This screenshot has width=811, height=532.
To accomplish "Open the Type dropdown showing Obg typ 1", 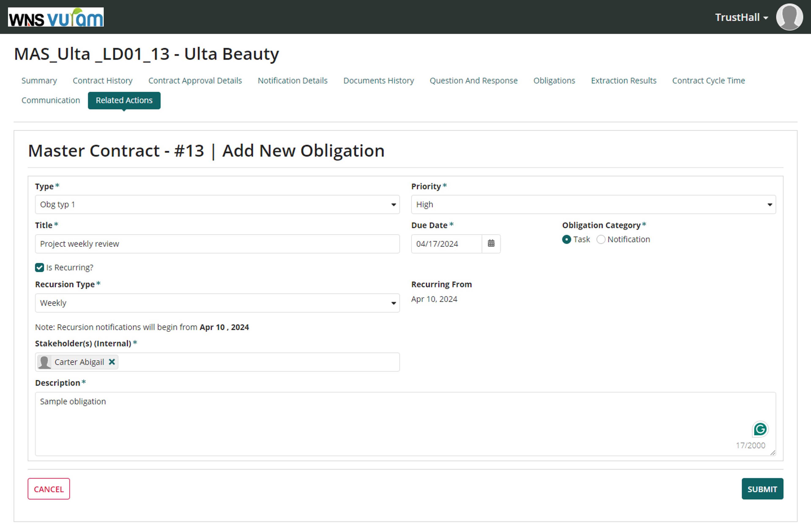I will pos(217,205).
